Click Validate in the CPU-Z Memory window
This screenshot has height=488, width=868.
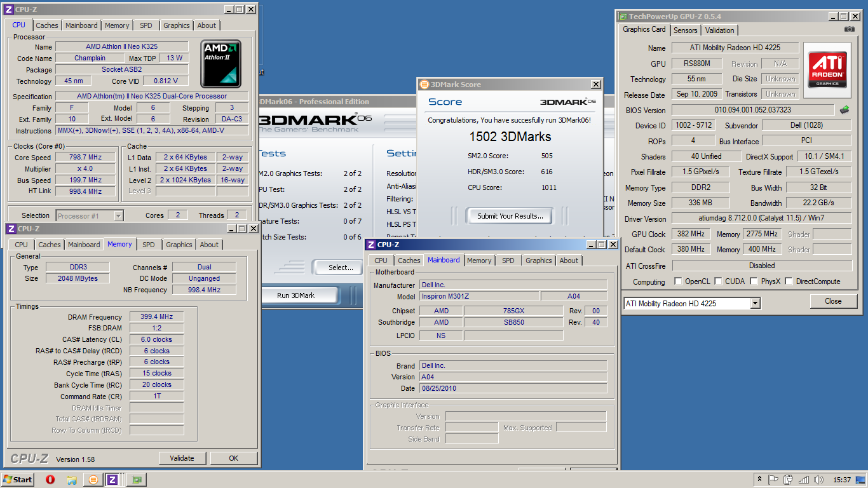click(x=182, y=458)
